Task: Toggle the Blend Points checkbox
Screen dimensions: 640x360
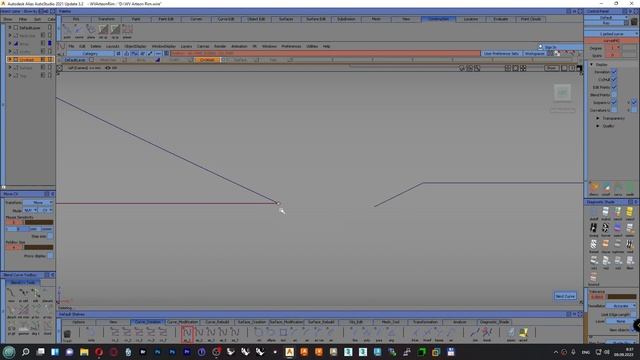Action: click(613, 95)
